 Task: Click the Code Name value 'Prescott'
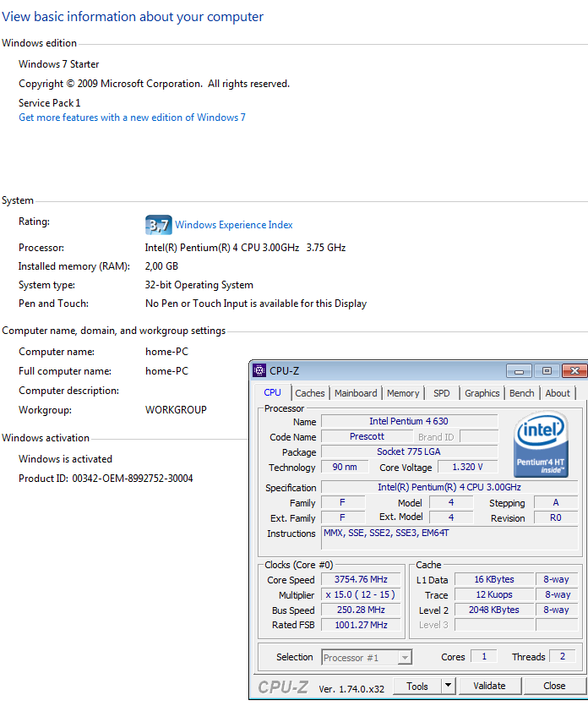coord(367,436)
